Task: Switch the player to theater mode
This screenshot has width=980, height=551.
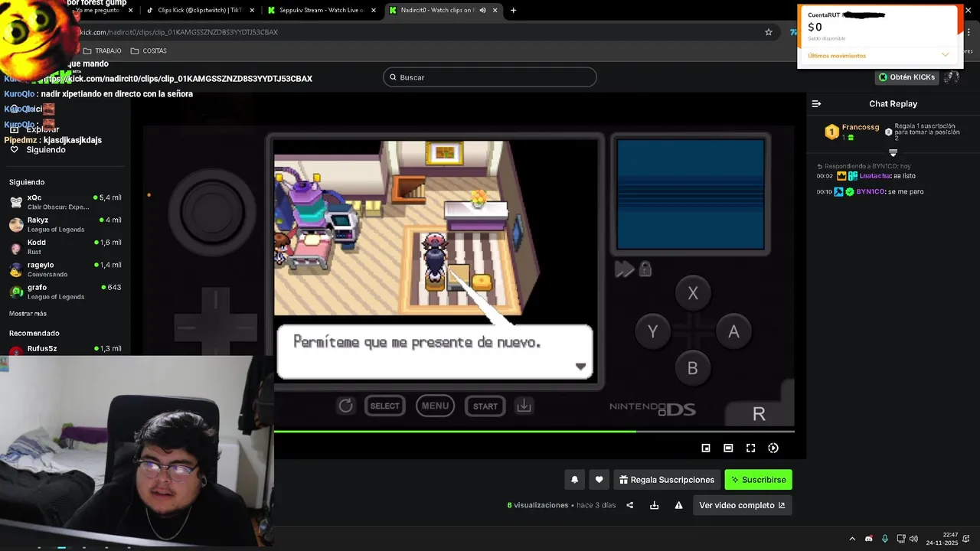Action: (x=728, y=448)
